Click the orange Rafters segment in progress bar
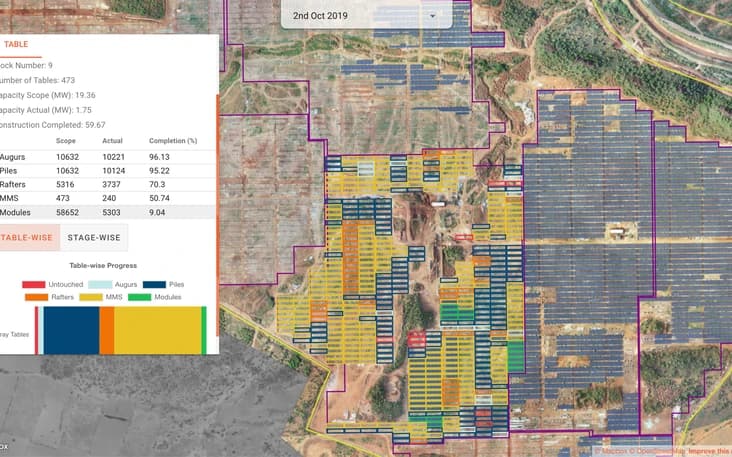This screenshot has height=457, width=732. [x=106, y=330]
